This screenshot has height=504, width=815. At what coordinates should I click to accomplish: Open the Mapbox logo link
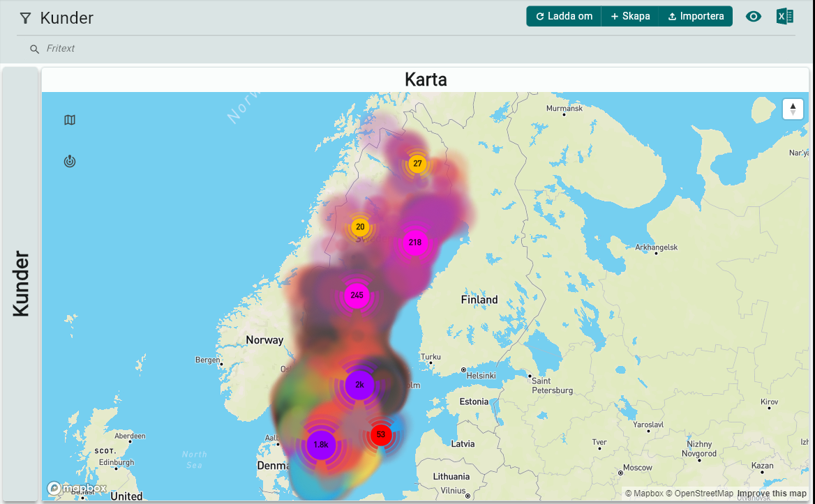pos(77,488)
